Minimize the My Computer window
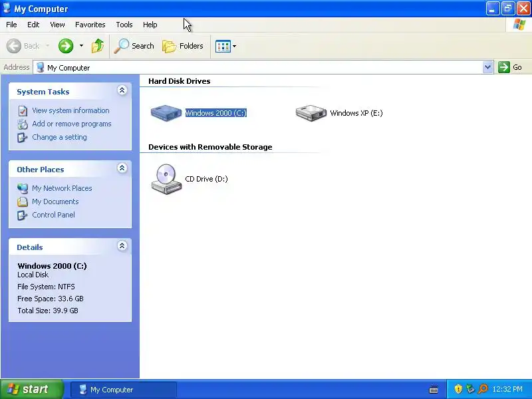This screenshot has height=399, width=532. click(492, 9)
